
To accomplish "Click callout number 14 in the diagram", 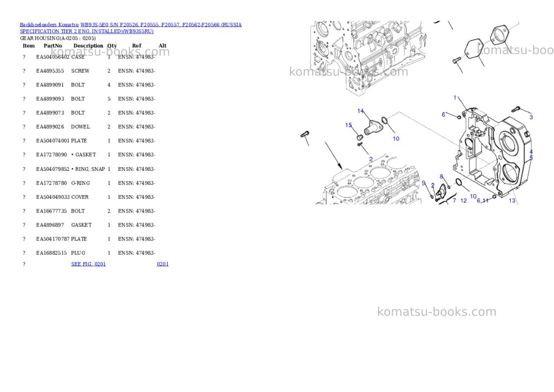I will (360, 111).
